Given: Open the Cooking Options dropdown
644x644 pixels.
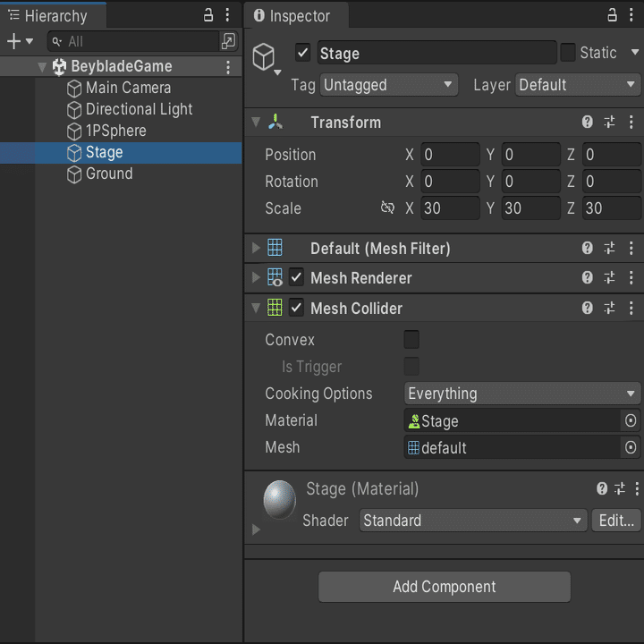Looking at the screenshot, I should [522, 394].
